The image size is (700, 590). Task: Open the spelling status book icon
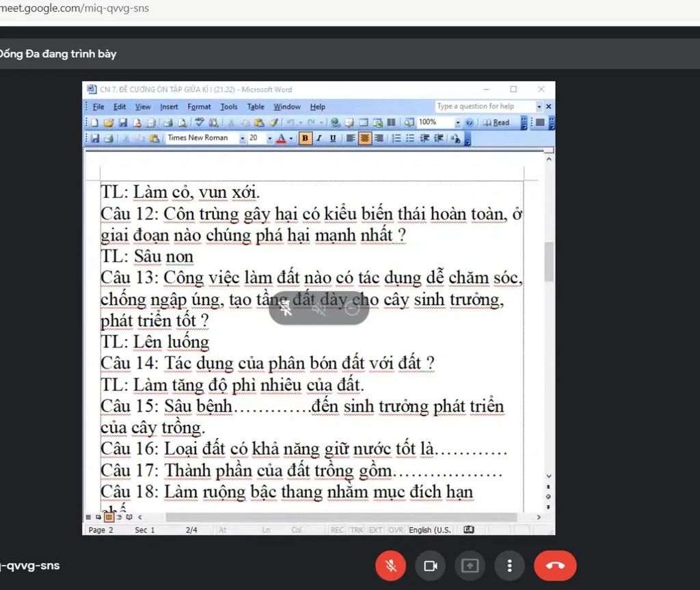pos(469,530)
